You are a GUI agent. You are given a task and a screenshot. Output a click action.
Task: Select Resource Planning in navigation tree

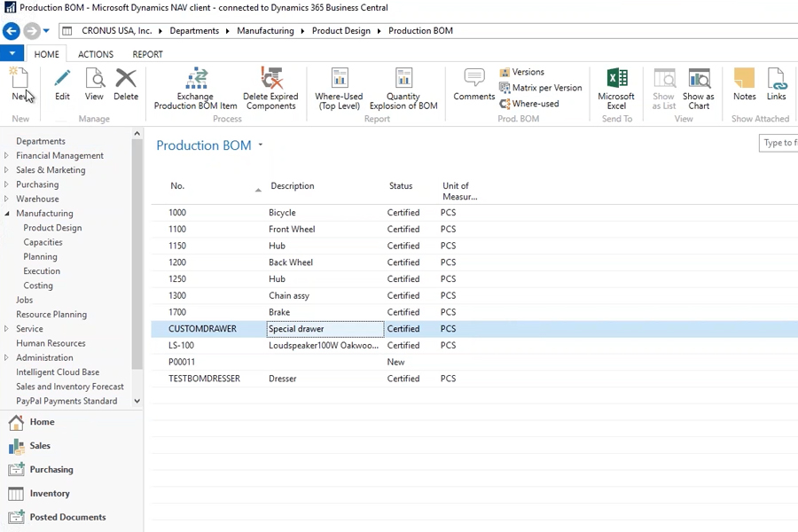51,315
